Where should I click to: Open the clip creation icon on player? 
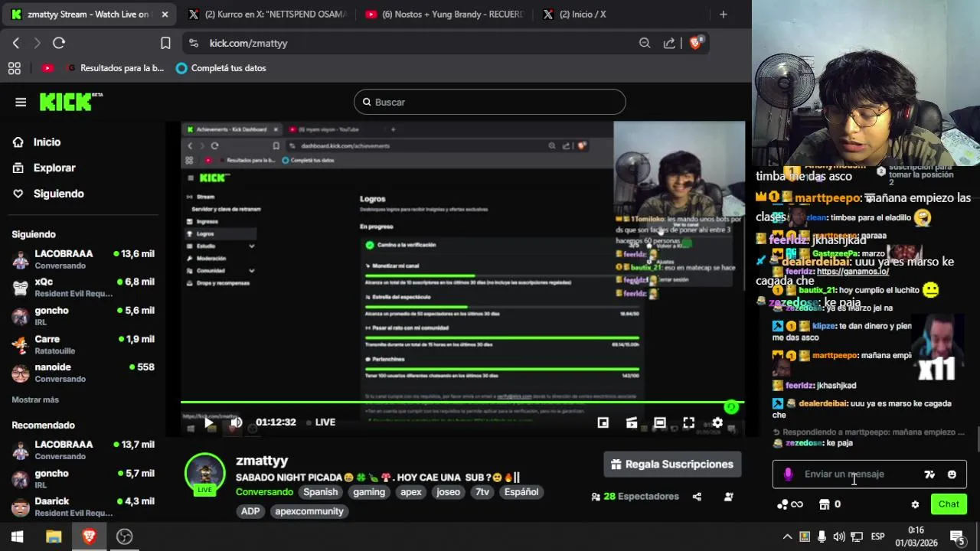[632, 422]
